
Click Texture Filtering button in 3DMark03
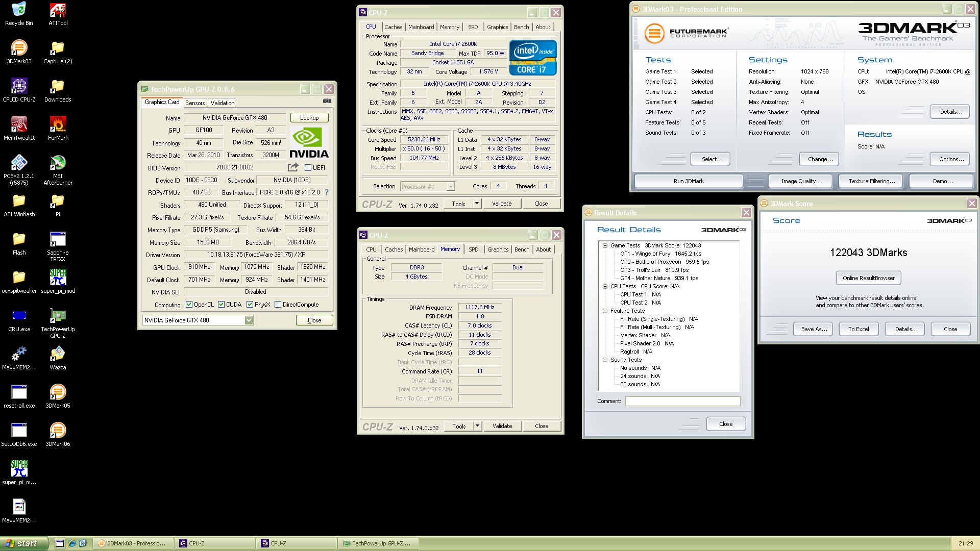872,181
